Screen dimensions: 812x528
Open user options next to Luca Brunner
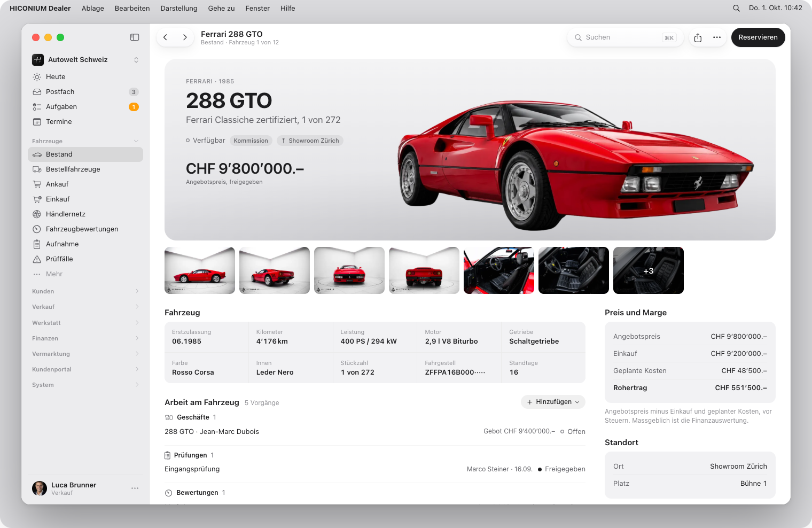(135, 488)
